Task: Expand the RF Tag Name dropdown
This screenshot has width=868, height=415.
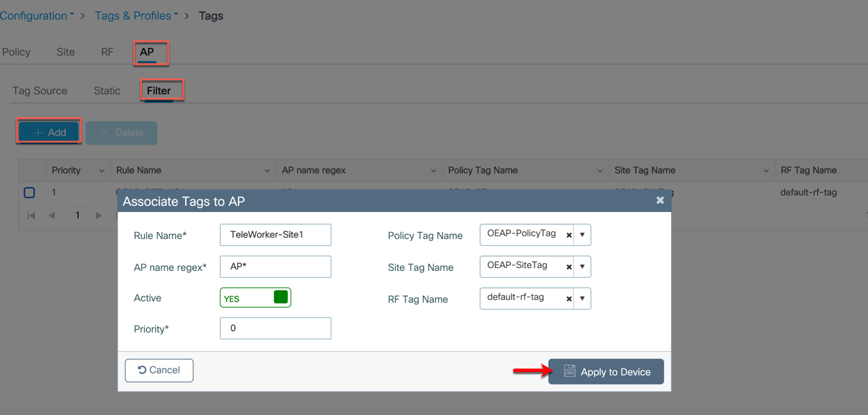Action: pos(582,298)
